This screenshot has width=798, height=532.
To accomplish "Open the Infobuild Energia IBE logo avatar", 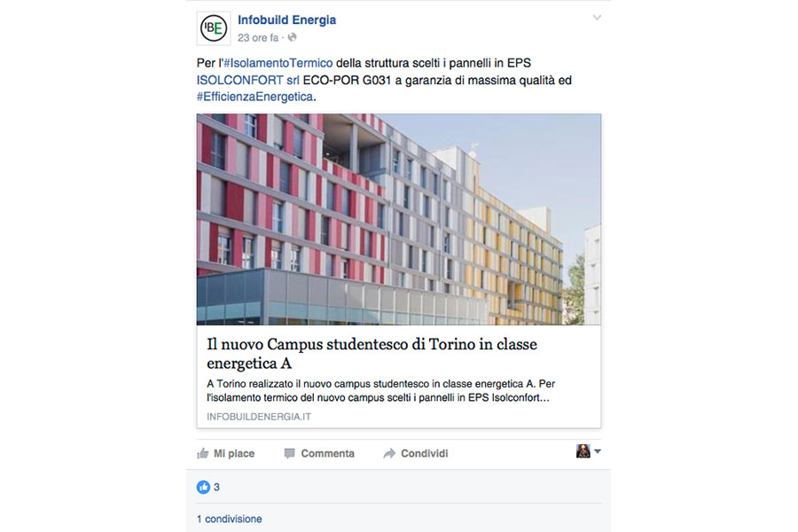I will point(214,28).
